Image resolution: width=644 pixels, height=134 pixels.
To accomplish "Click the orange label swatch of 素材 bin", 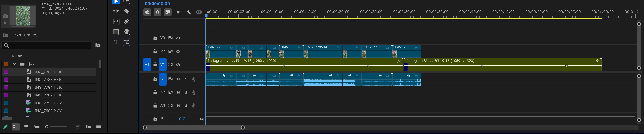I will point(6,64).
